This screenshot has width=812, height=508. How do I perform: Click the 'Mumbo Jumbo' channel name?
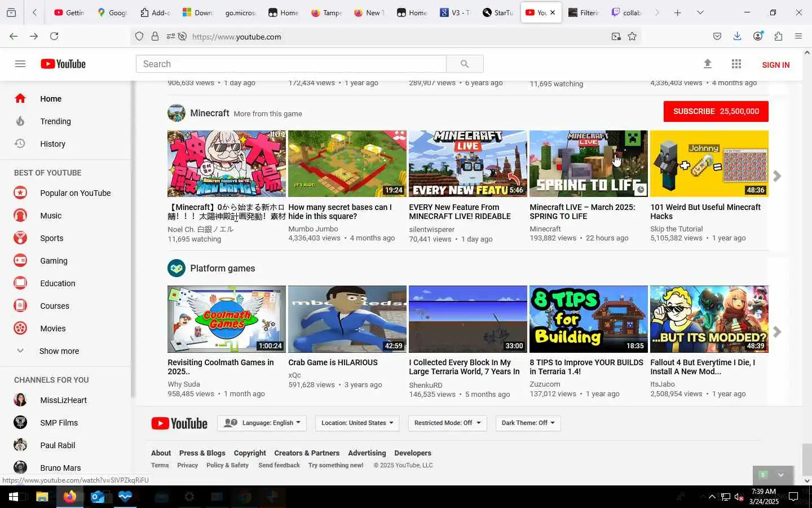[x=313, y=229]
